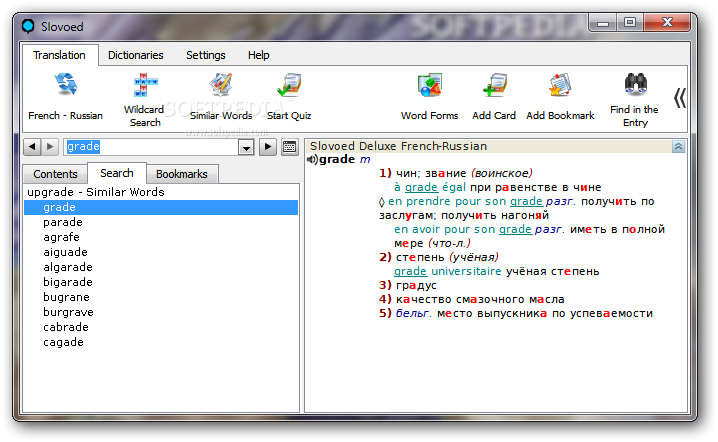This screenshot has height=442, width=718.
Task: Follow 'grade' link in 'grade universitaire'
Action: pyautogui.click(x=411, y=272)
